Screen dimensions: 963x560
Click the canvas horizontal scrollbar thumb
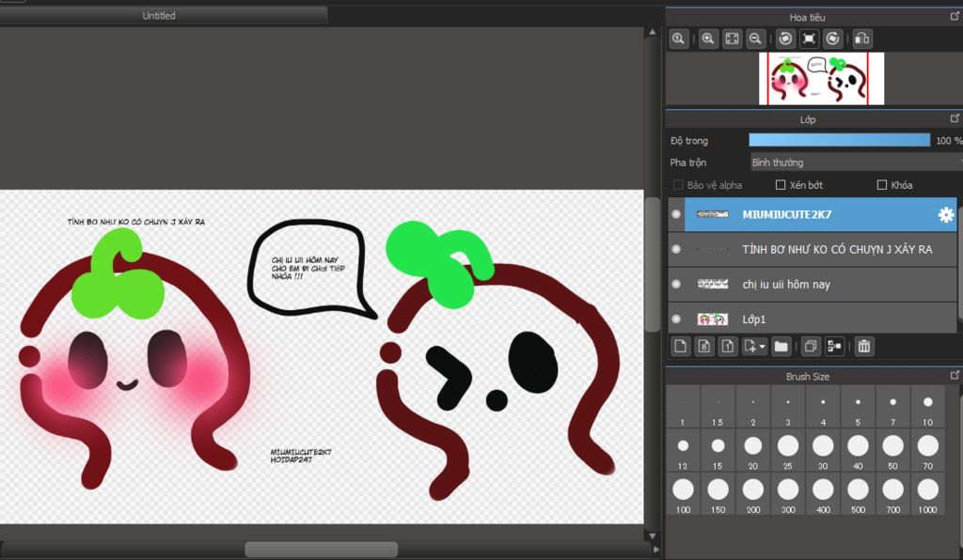322,549
